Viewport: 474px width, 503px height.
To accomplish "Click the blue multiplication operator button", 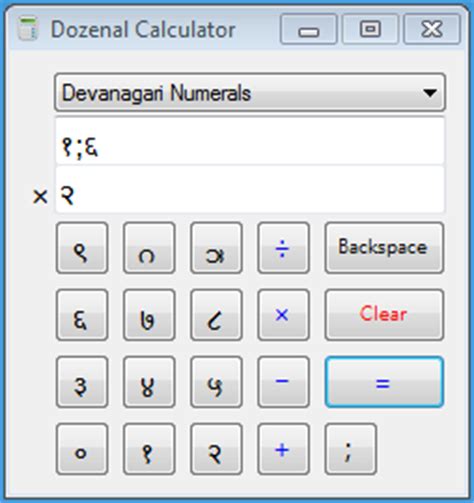I will tap(283, 315).
